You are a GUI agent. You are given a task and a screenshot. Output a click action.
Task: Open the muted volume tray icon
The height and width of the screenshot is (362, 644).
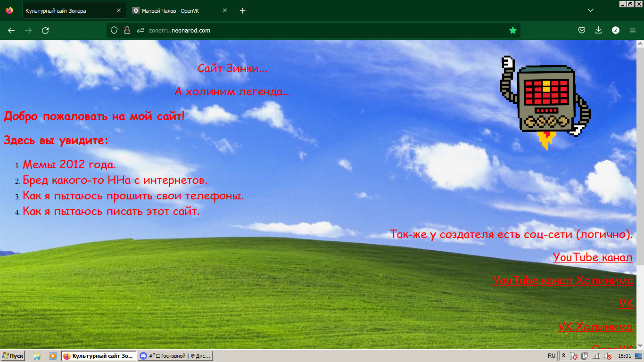coord(608,356)
